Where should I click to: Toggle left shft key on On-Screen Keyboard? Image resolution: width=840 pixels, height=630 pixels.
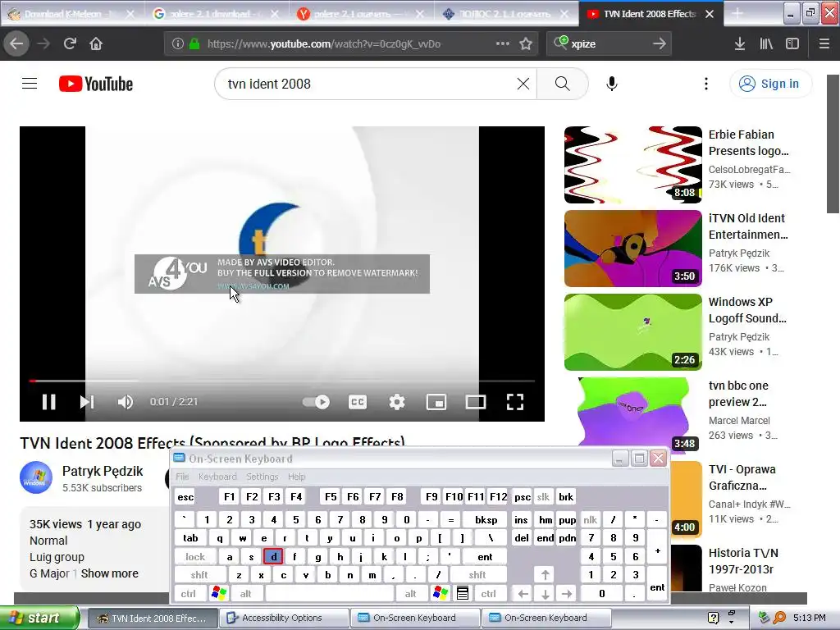point(199,575)
